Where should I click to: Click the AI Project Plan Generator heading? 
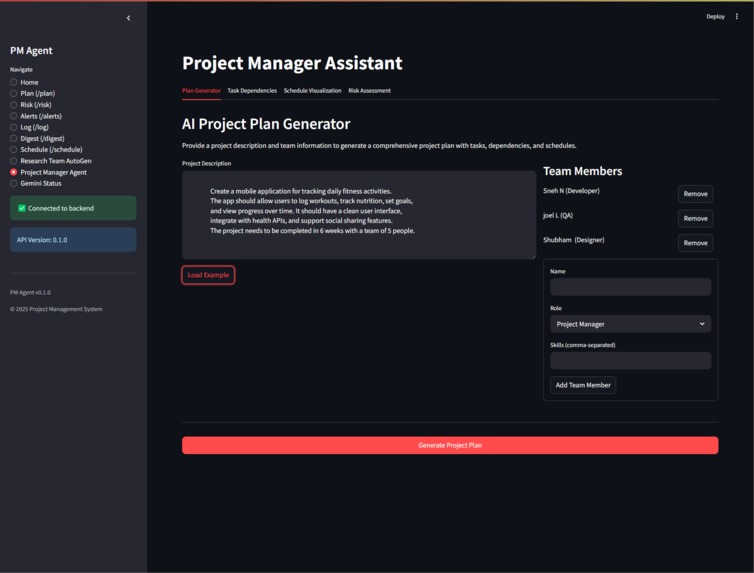coord(266,124)
